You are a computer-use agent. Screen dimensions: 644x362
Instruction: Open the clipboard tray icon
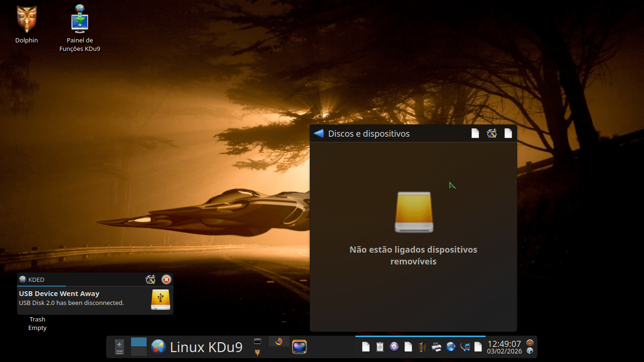[x=380, y=347]
